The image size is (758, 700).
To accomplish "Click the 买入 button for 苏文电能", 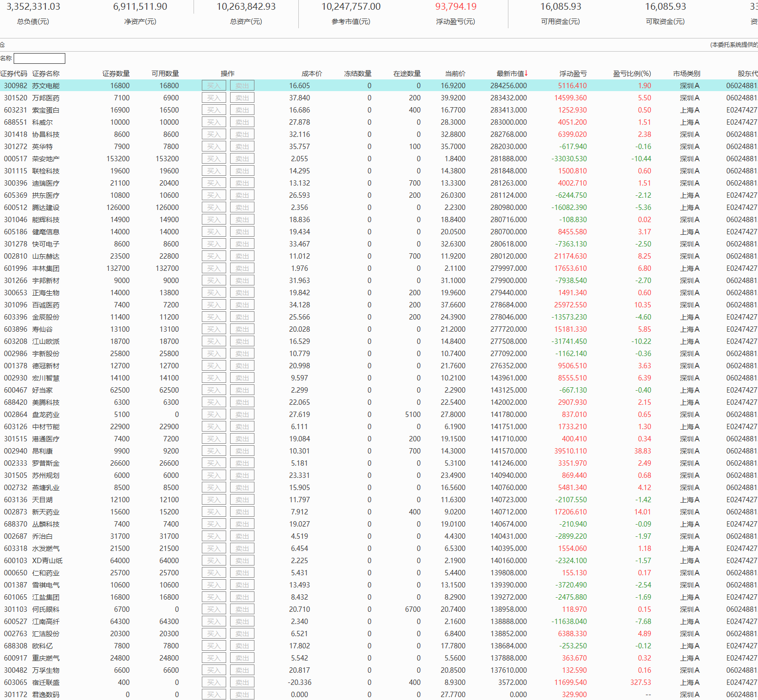I will 214,86.
